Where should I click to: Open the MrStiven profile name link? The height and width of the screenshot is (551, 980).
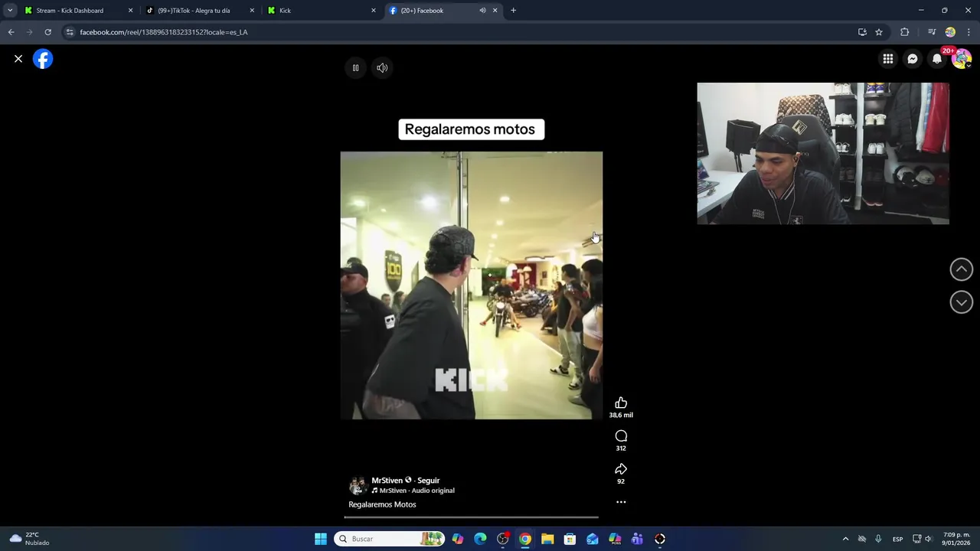coord(387,481)
